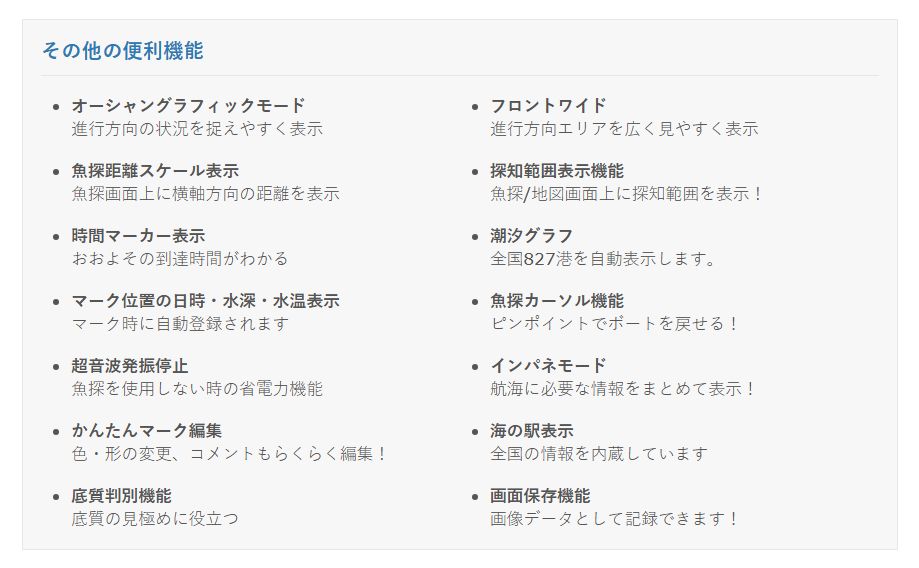Screen dimensions: 919x568
Task: Click the 全国827港を自動表示します description text
Action: click(x=604, y=259)
